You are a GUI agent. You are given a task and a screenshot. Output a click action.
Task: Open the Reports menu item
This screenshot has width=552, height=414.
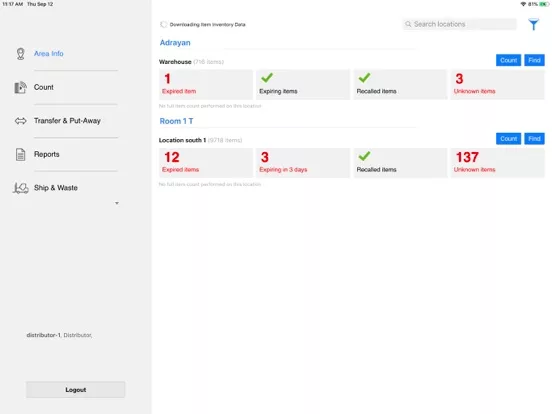(46, 154)
